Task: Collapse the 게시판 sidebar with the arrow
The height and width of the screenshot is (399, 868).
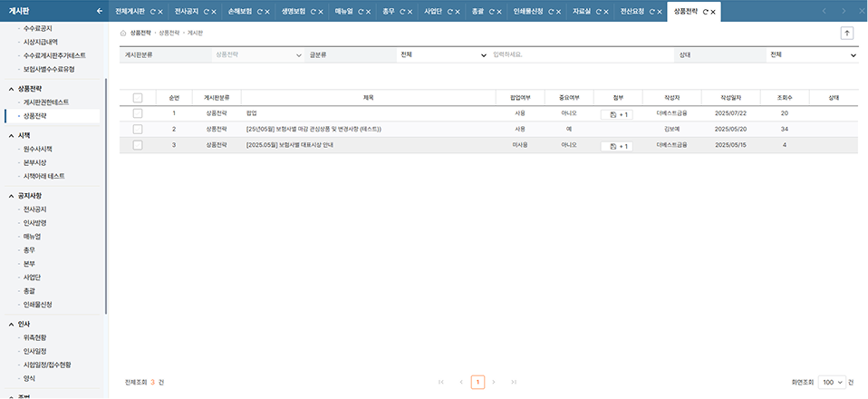Action: tap(99, 12)
